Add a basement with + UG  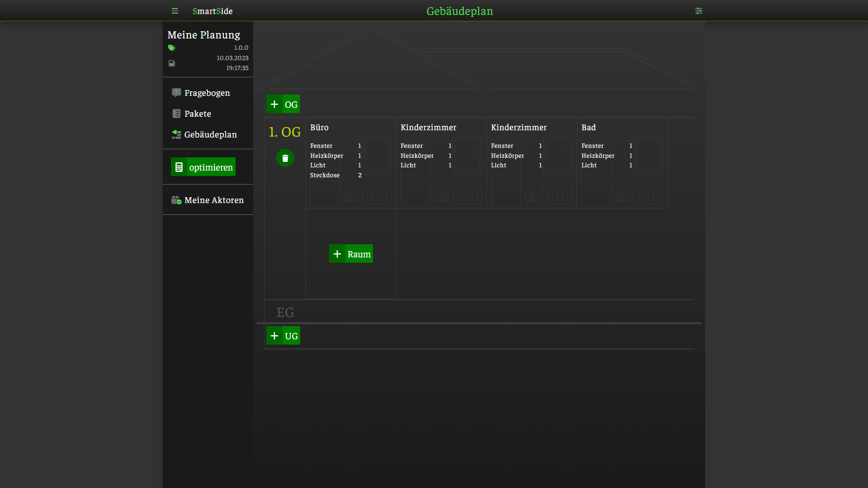283,336
